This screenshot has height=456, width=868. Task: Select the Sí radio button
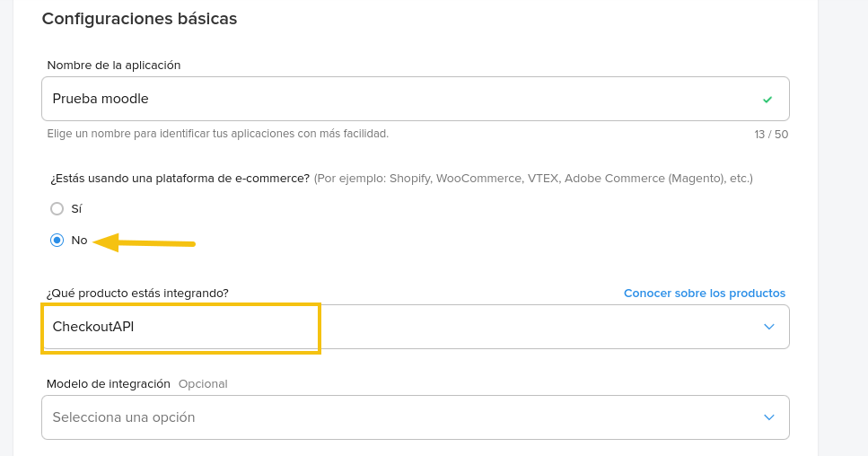tap(57, 209)
